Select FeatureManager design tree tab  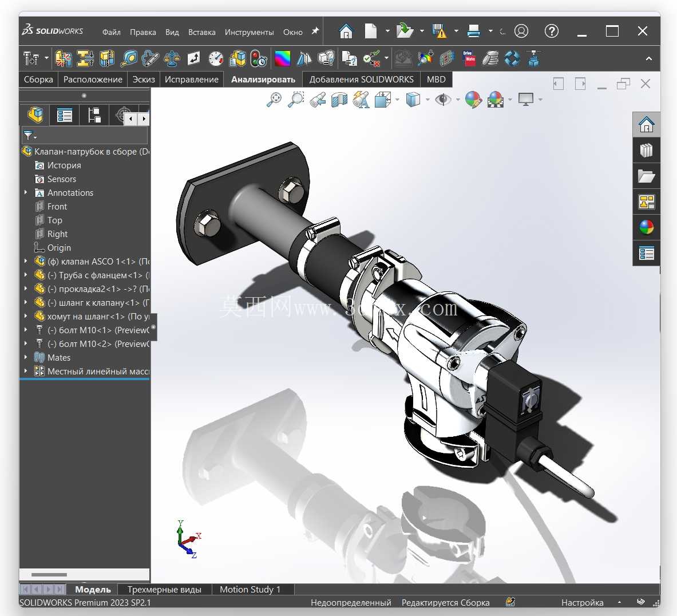[35, 115]
